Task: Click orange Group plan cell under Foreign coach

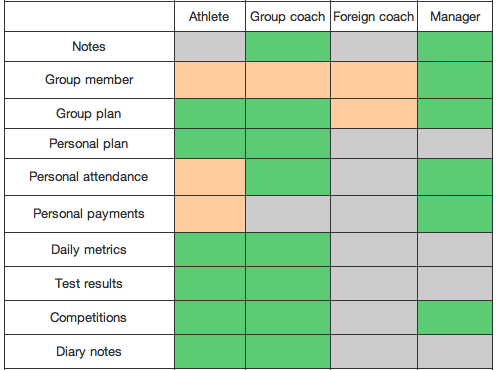Action: point(374,114)
